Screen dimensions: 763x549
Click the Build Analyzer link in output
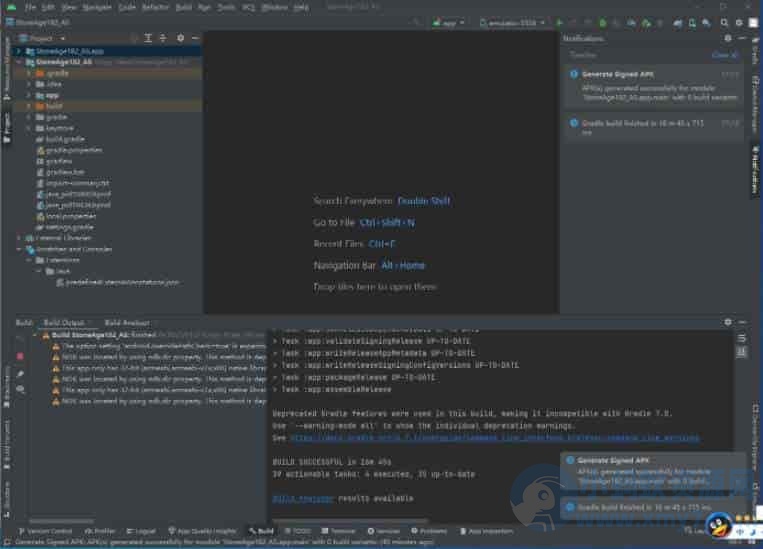(303, 498)
